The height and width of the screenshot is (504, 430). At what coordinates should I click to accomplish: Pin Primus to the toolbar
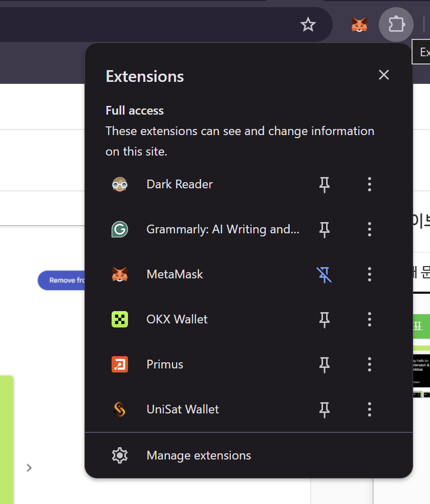tap(324, 365)
